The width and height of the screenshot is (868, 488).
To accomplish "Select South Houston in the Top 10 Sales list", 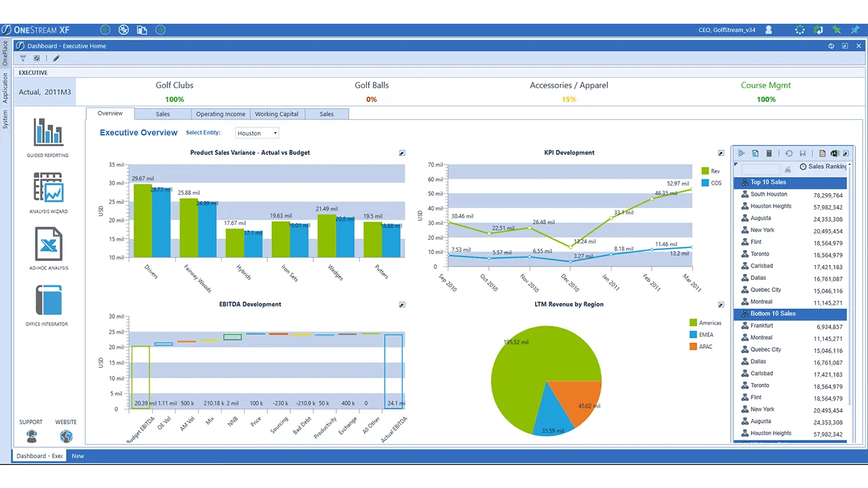I will (x=768, y=194).
